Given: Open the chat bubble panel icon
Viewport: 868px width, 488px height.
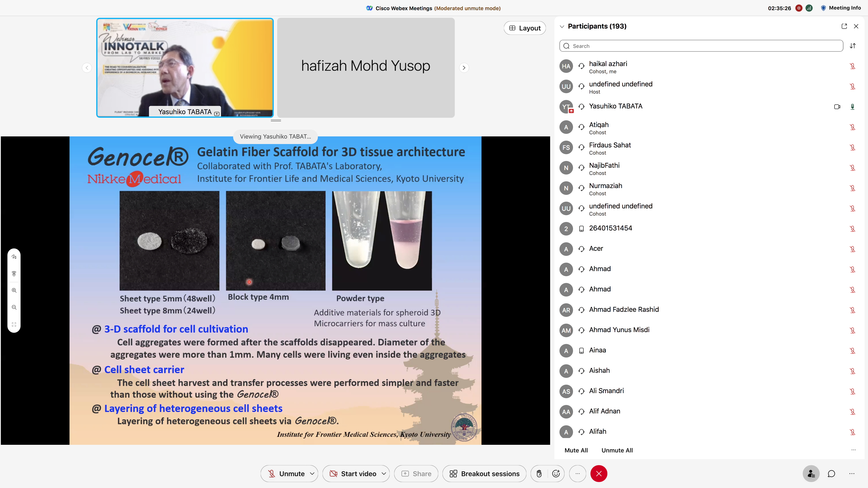Looking at the screenshot, I should (831, 474).
